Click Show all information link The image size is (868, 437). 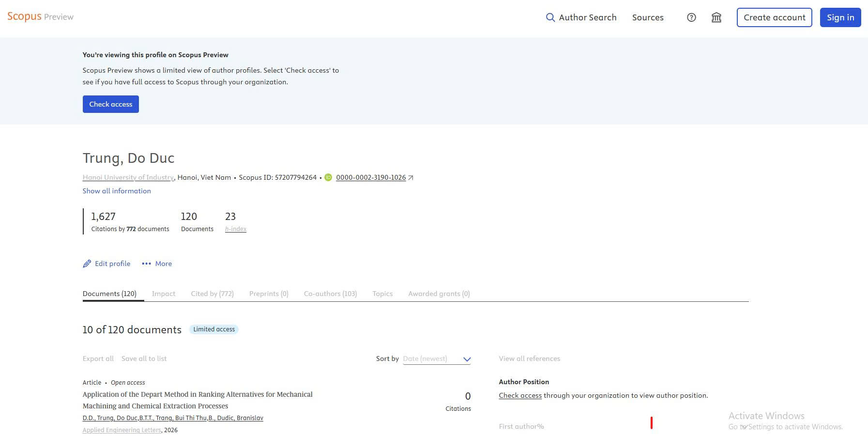click(117, 191)
